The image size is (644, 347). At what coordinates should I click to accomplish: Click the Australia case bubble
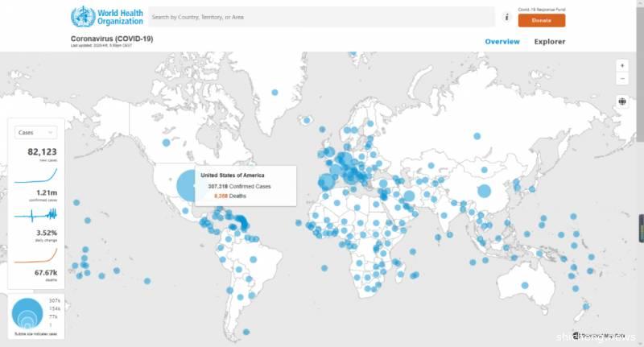(x=526, y=284)
